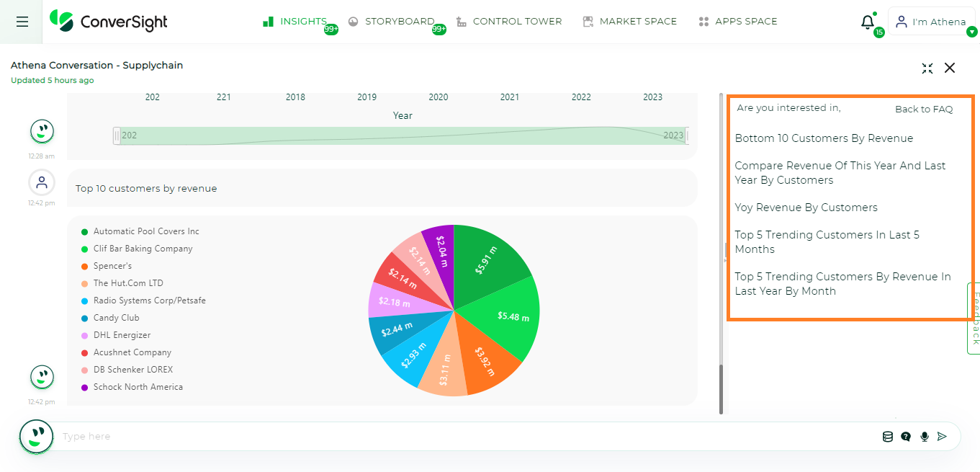Click the collapse/expand conversation icon
This screenshot has height=472, width=980.
[x=927, y=68]
